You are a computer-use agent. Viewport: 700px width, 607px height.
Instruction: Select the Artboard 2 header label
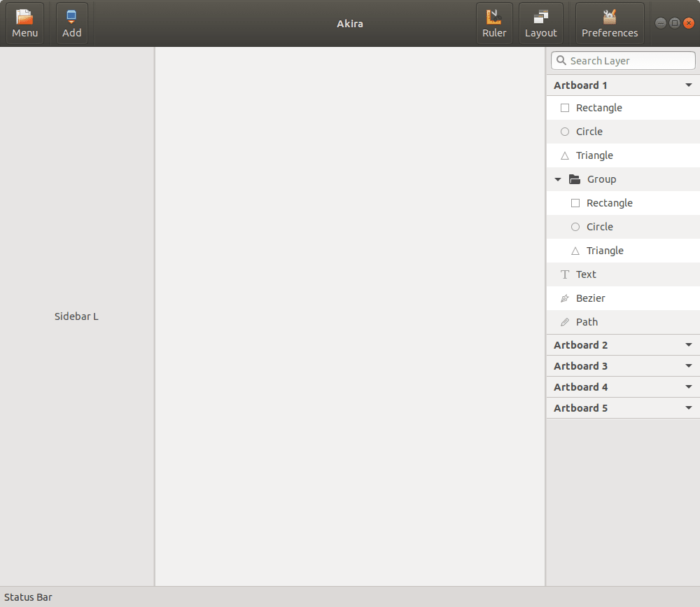click(580, 345)
